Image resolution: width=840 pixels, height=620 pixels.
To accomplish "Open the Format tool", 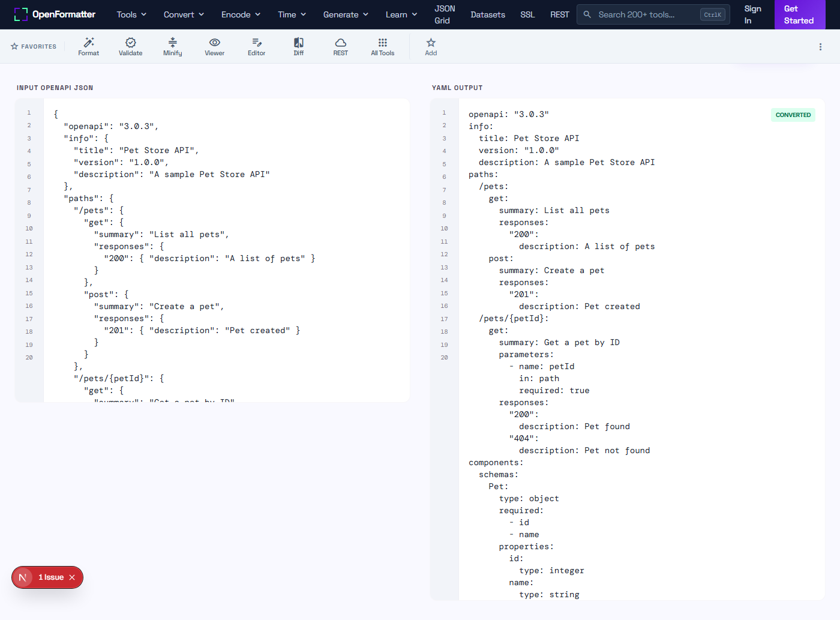I will 89,46.
